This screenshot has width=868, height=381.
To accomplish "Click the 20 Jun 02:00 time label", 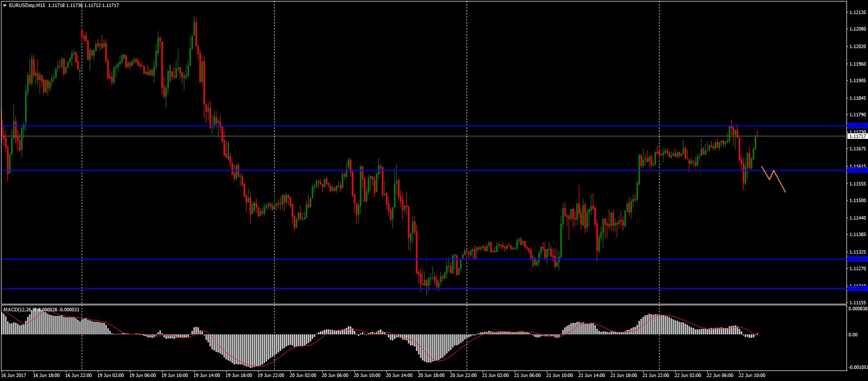I will (x=303, y=375).
